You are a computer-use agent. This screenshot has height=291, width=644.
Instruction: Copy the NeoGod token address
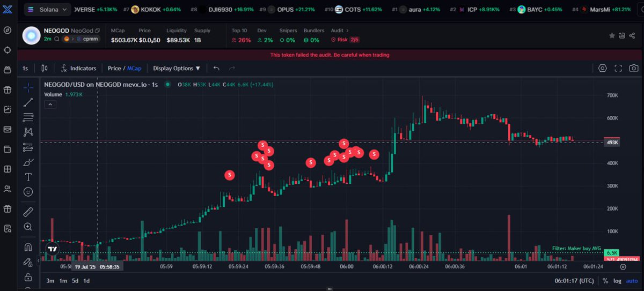click(x=98, y=31)
